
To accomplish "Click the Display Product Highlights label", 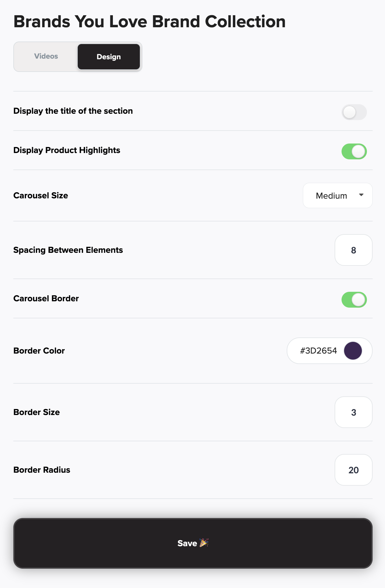I will point(67,150).
